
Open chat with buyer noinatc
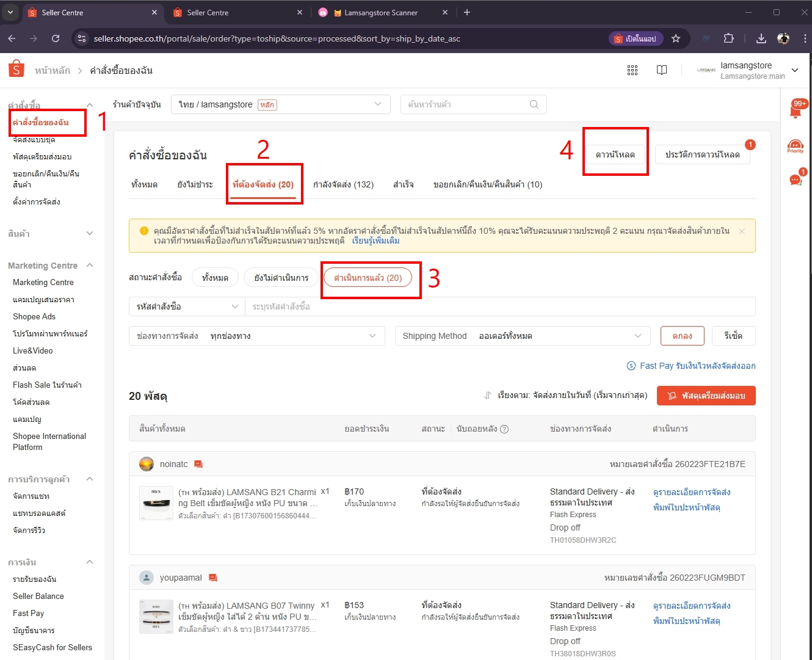[x=198, y=465]
